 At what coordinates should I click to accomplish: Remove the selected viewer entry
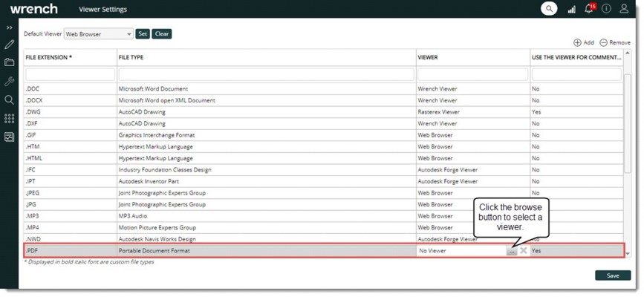coord(615,43)
